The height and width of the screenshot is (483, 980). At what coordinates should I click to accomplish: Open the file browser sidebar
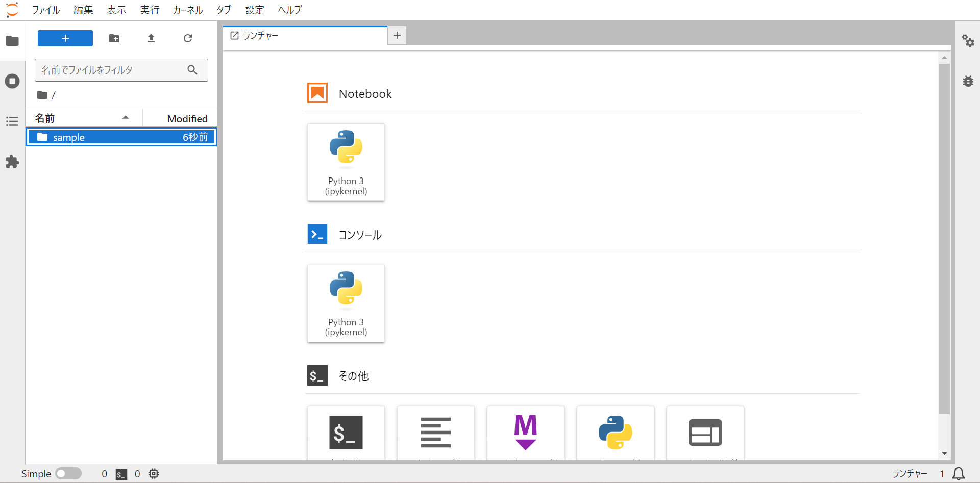click(x=12, y=41)
